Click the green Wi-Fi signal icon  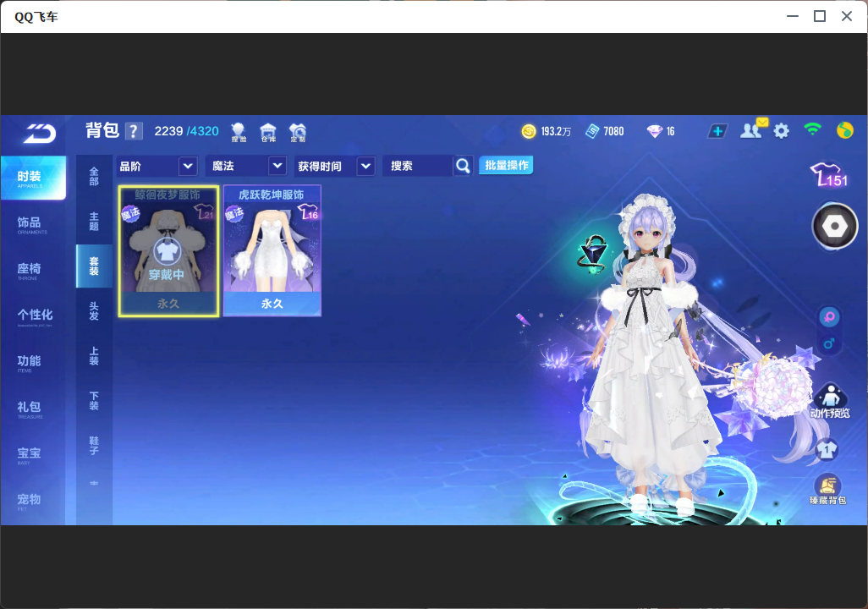pos(812,129)
